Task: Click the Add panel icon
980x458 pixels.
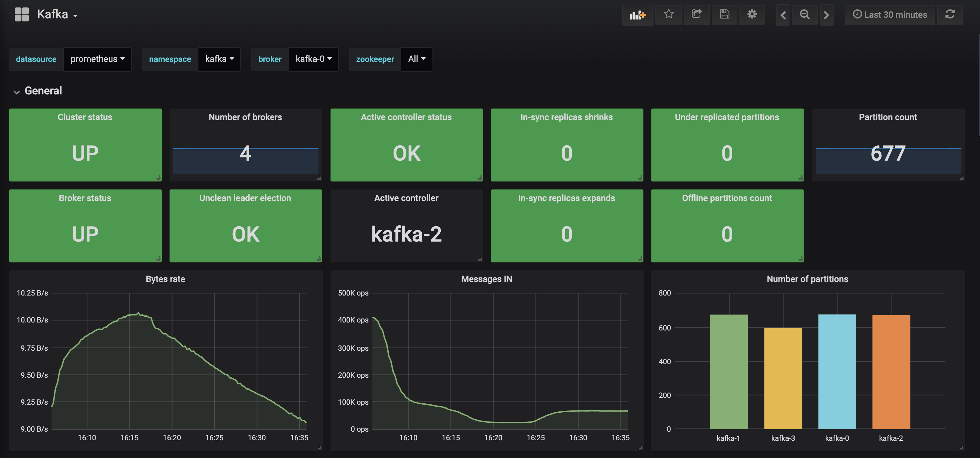Action: click(x=637, y=15)
